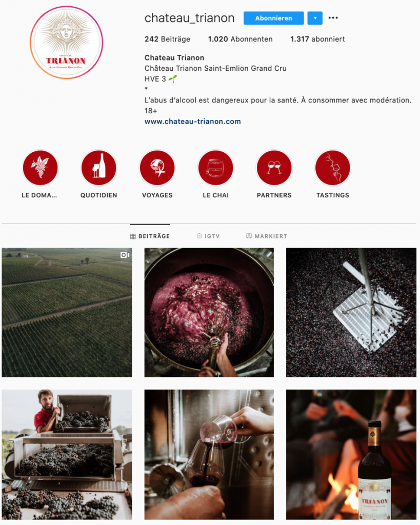Open the www.chateau-trianon.com link
The width and height of the screenshot is (420, 525).
pos(193,122)
